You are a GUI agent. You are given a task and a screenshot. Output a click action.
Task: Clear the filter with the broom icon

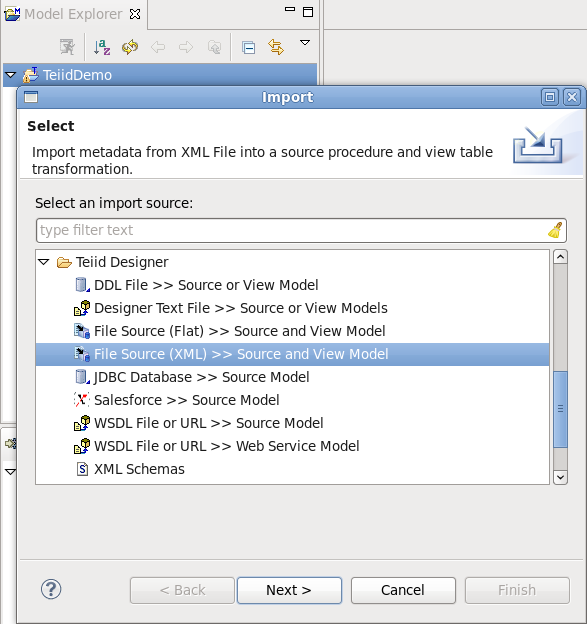point(556,230)
